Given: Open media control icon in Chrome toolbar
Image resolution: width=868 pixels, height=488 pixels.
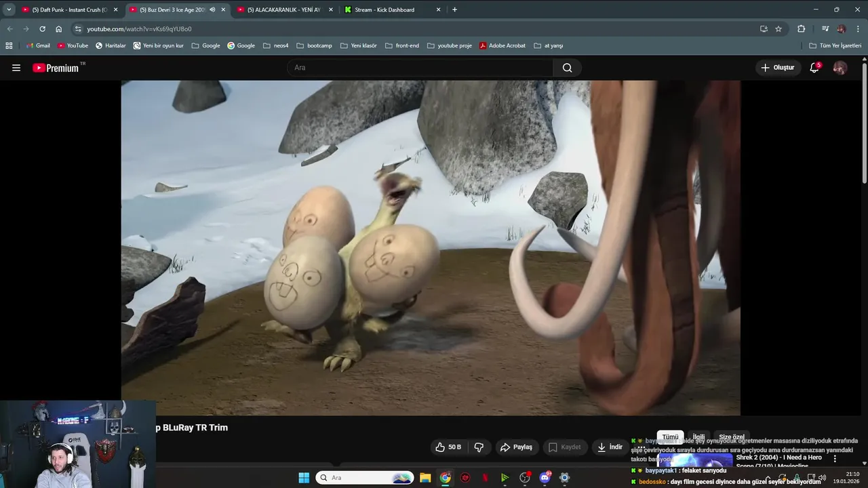Looking at the screenshot, I should point(825,28).
